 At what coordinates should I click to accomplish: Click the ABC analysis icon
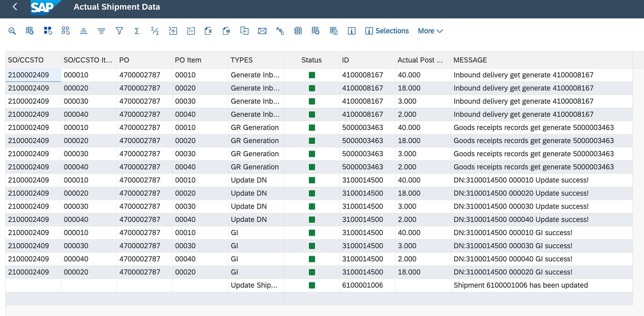[x=280, y=31]
